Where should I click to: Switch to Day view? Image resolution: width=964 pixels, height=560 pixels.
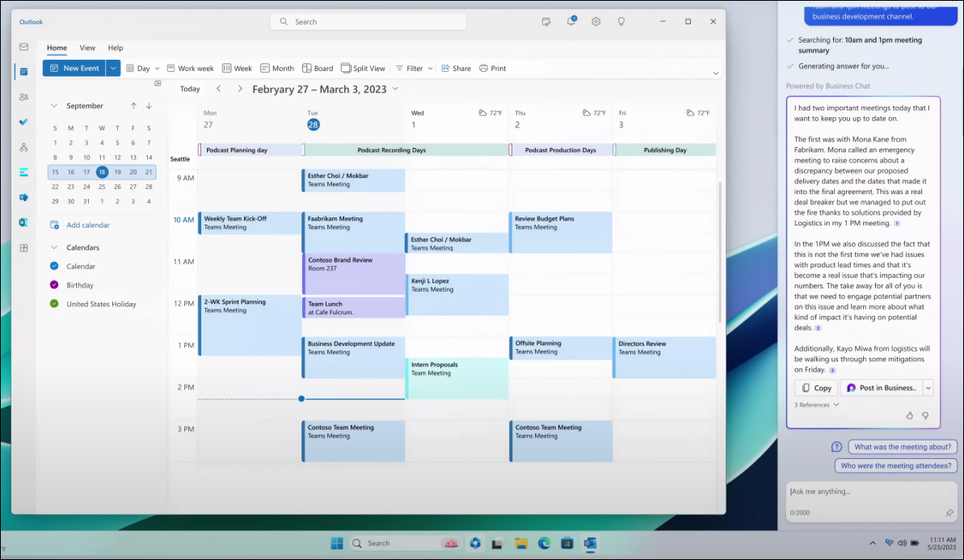point(138,68)
